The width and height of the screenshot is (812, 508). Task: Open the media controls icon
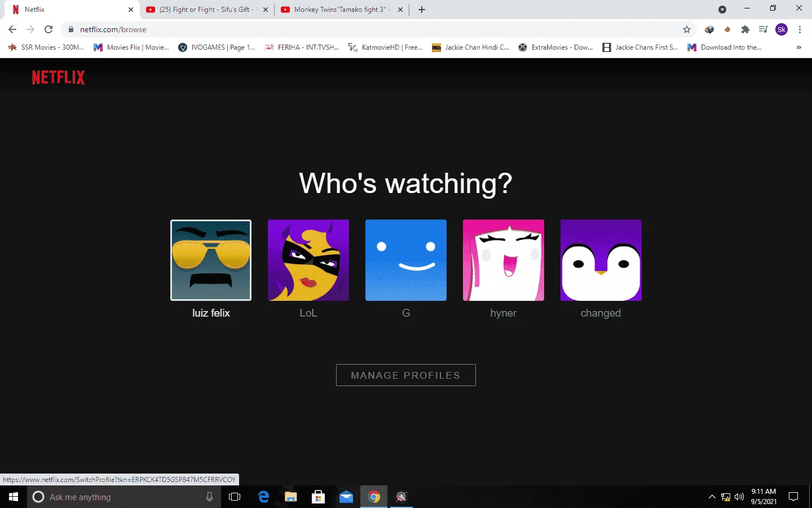pos(764,29)
